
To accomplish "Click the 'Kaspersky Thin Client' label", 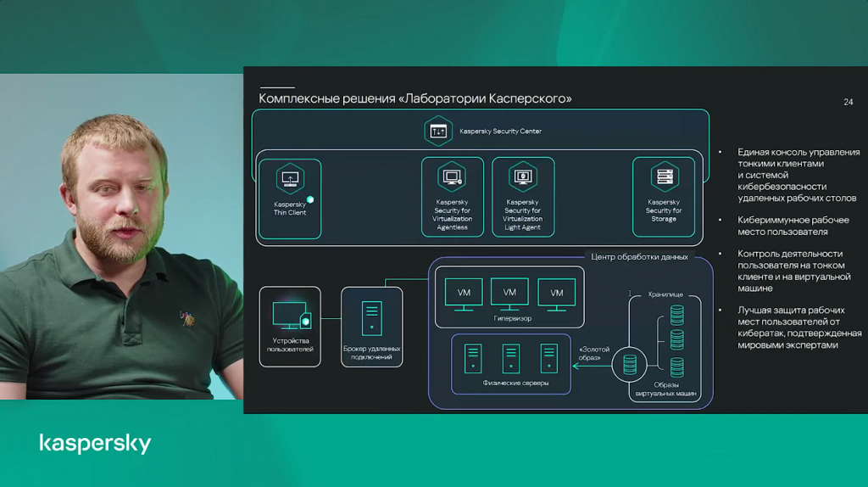I will (x=290, y=209).
